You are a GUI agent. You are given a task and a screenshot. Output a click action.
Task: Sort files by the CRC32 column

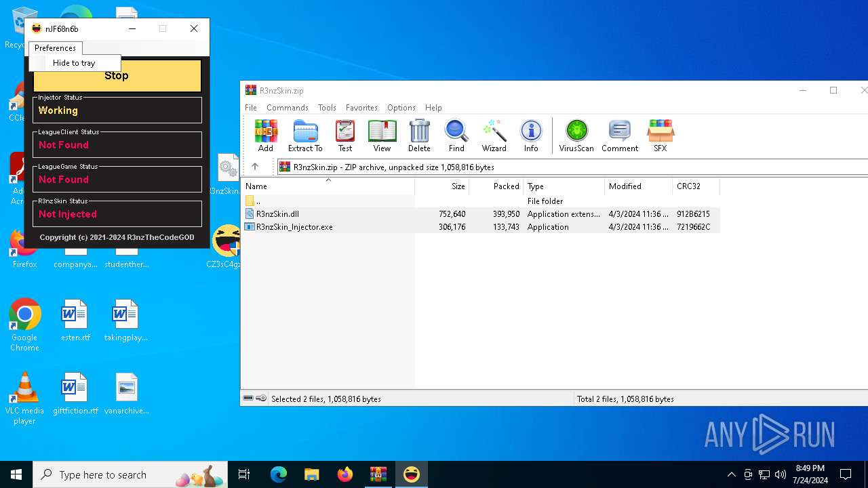696,186
